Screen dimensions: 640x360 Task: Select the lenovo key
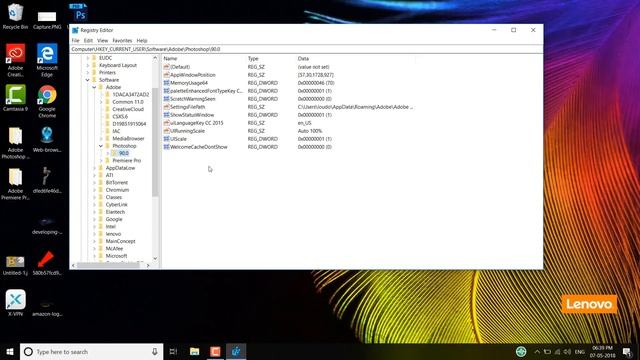click(x=113, y=234)
